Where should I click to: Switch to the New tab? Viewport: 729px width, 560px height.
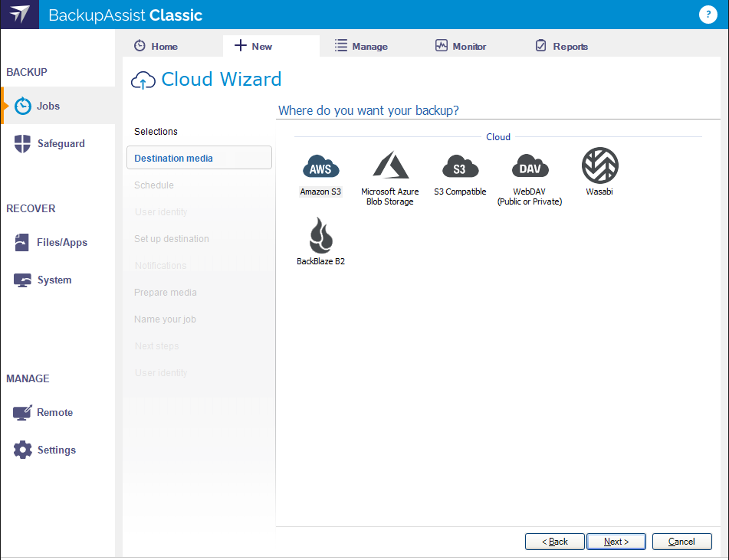271,46
